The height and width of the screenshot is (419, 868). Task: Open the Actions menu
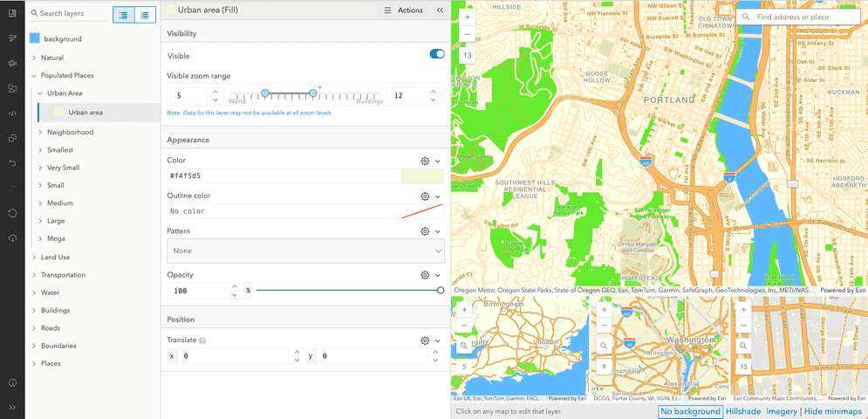(x=403, y=10)
